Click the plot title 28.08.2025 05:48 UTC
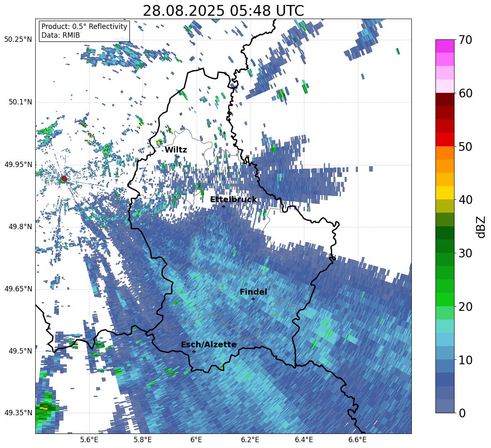The image size is (491, 448). tap(223, 11)
